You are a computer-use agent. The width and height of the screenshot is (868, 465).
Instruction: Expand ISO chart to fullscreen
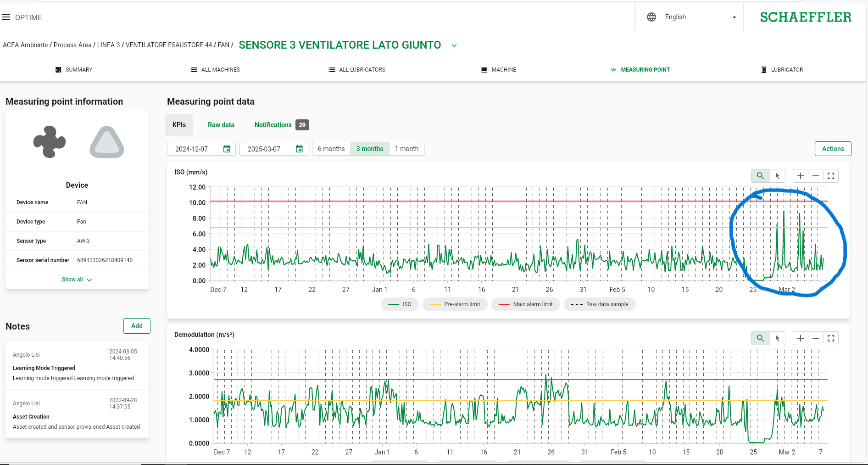coord(831,176)
